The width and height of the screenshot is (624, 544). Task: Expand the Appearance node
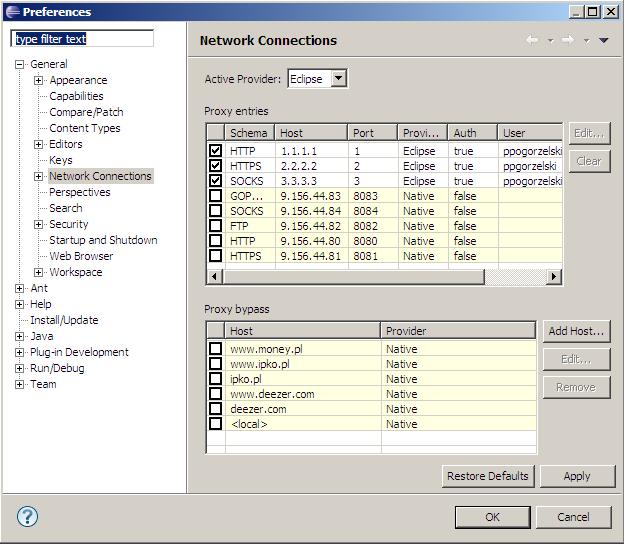click(38, 80)
